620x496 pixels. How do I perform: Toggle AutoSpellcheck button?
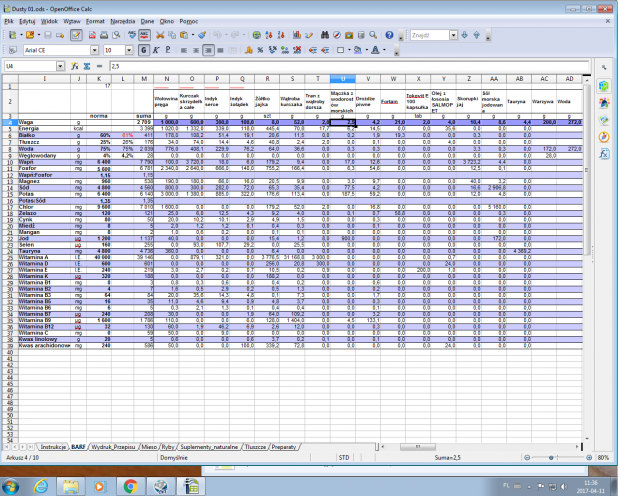click(144, 35)
